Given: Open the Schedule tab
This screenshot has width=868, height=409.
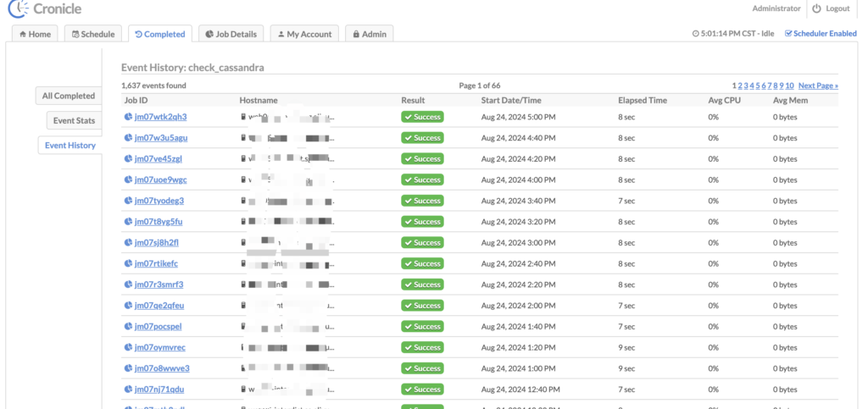Looking at the screenshot, I should pos(93,34).
